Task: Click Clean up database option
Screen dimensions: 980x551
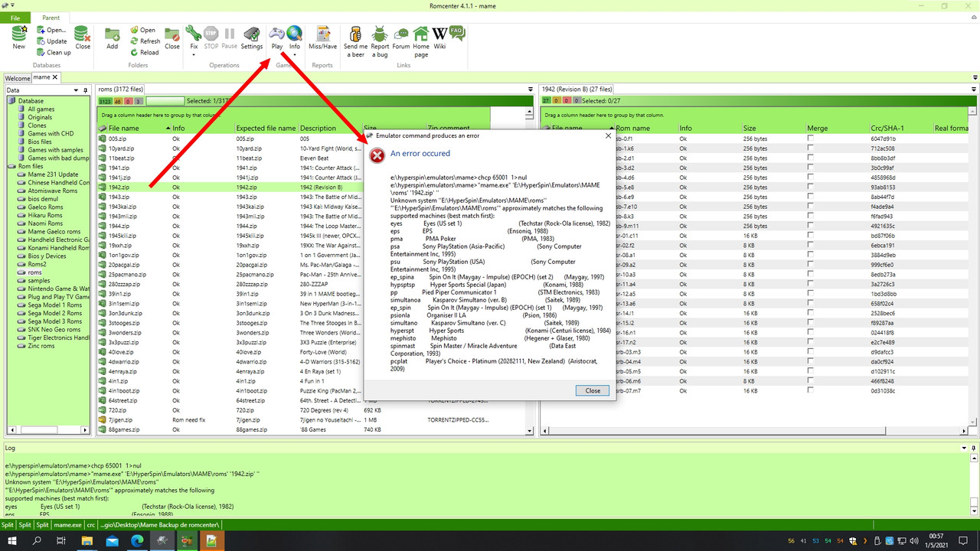Action: pos(54,53)
